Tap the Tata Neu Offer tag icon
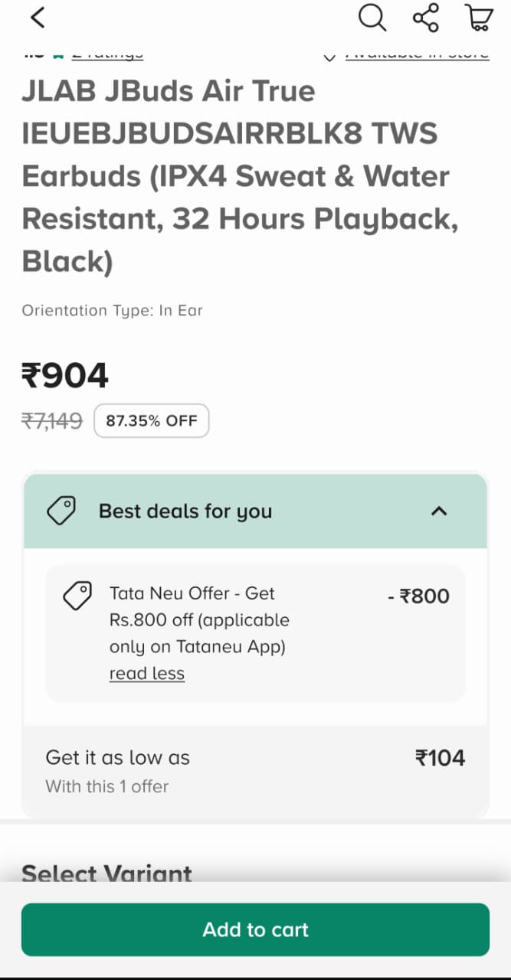Viewport: 511px width, 980px height. tap(77, 596)
